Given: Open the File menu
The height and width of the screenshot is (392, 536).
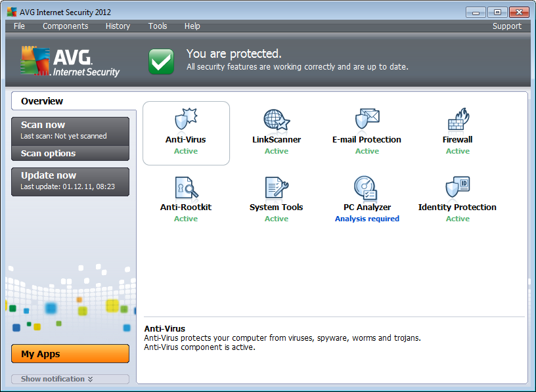Looking at the screenshot, I should coord(19,26).
